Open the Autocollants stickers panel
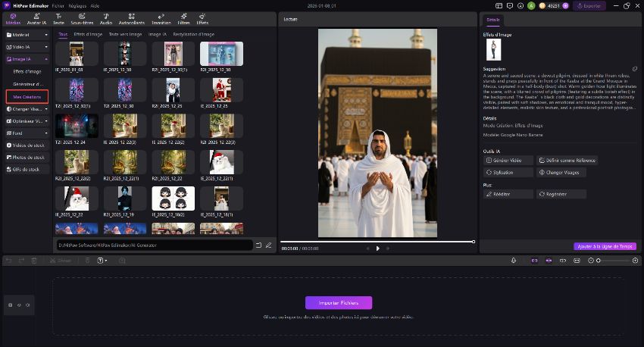Screen dimensions: 644x347 pyautogui.click(x=131, y=19)
